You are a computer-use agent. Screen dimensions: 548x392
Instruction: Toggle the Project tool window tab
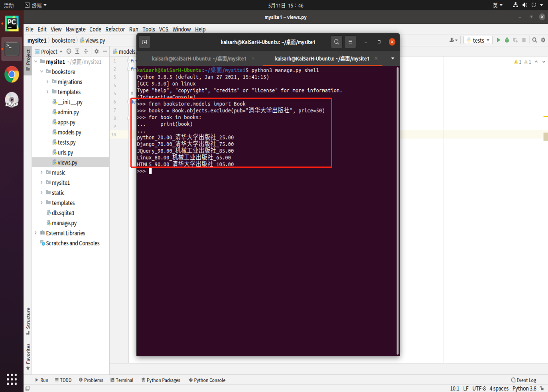click(x=28, y=60)
